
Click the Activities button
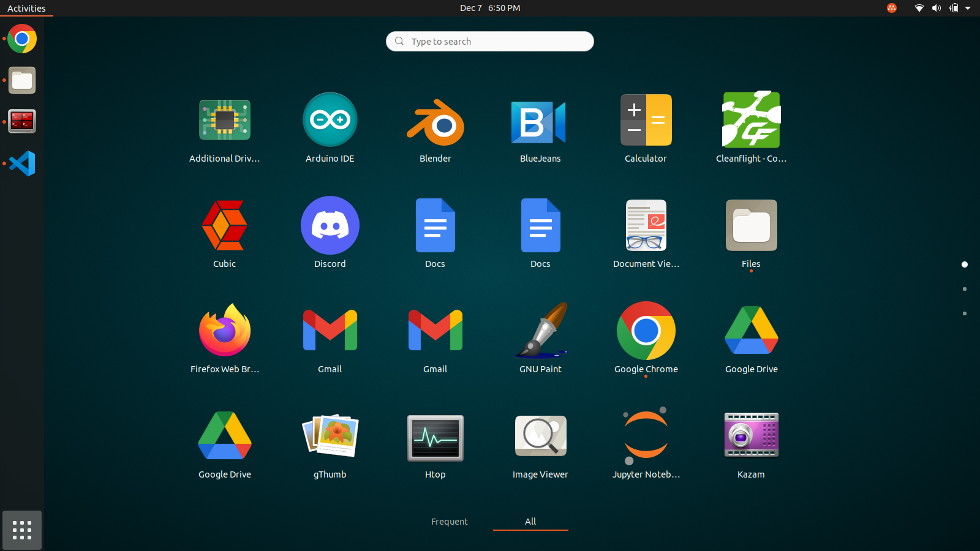point(26,8)
